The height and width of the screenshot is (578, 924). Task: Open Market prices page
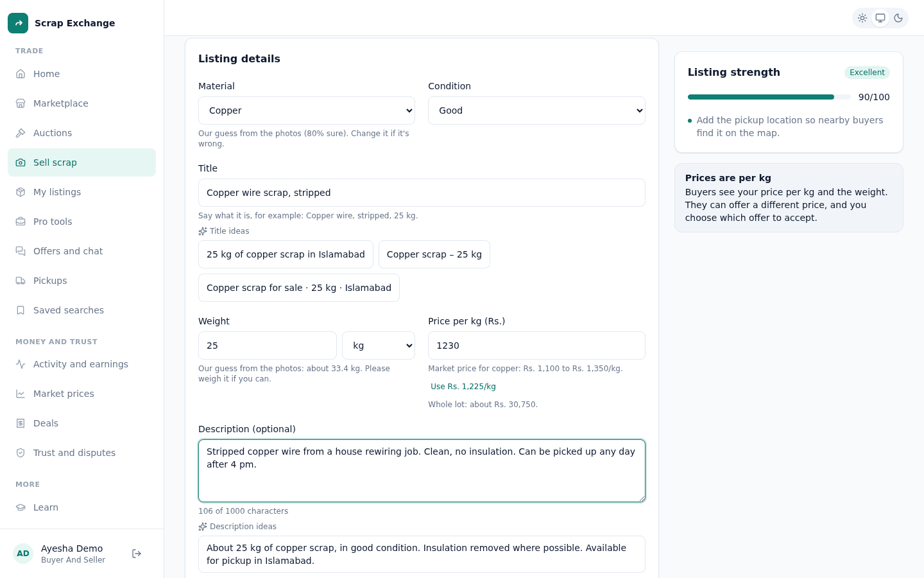point(81,394)
